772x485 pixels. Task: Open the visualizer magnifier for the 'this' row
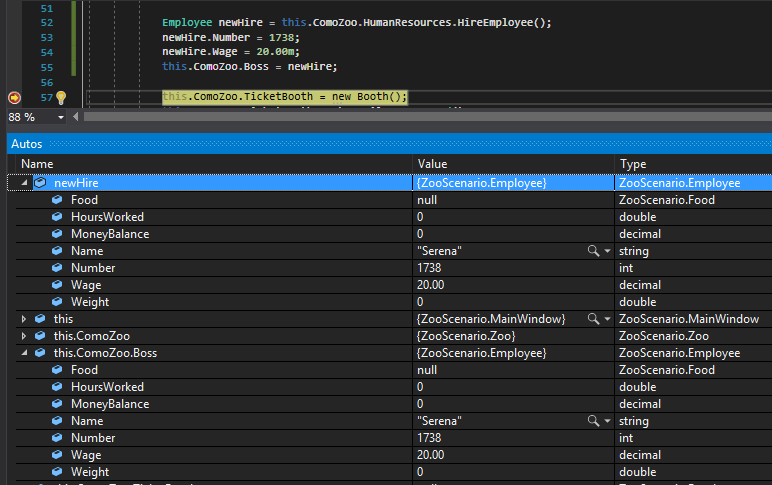click(x=593, y=319)
